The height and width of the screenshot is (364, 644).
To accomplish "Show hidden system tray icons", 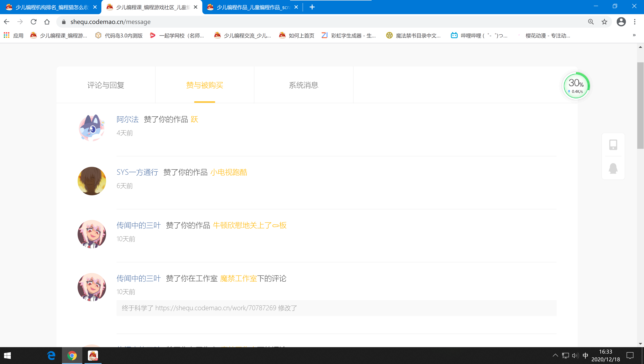I will pos(555,355).
